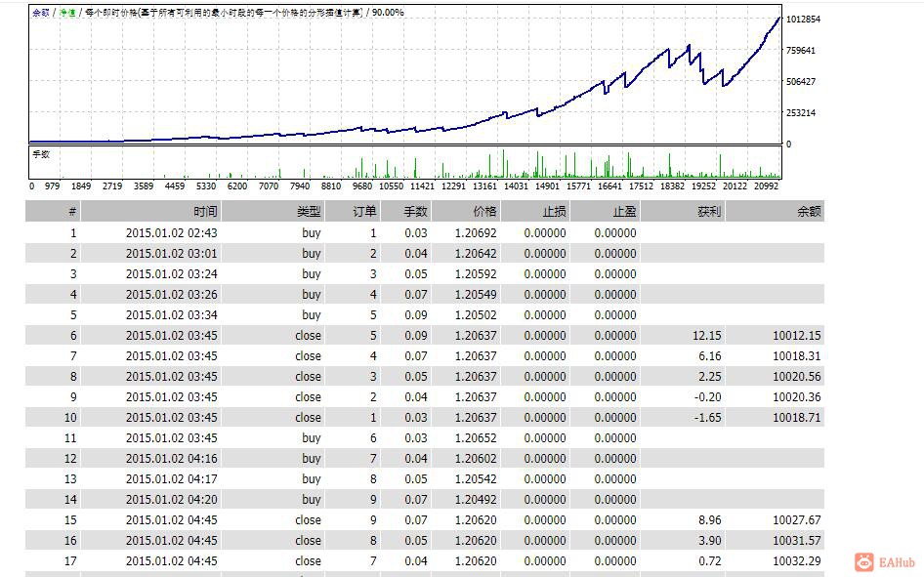Click the profit value -0.20
The height and width of the screenshot is (577, 924).
pos(708,396)
